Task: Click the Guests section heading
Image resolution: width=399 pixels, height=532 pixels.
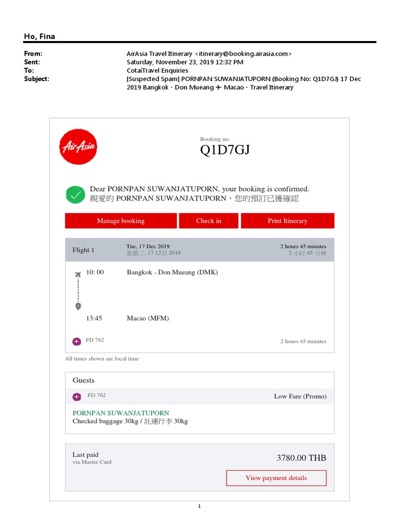Action: coord(84,380)
